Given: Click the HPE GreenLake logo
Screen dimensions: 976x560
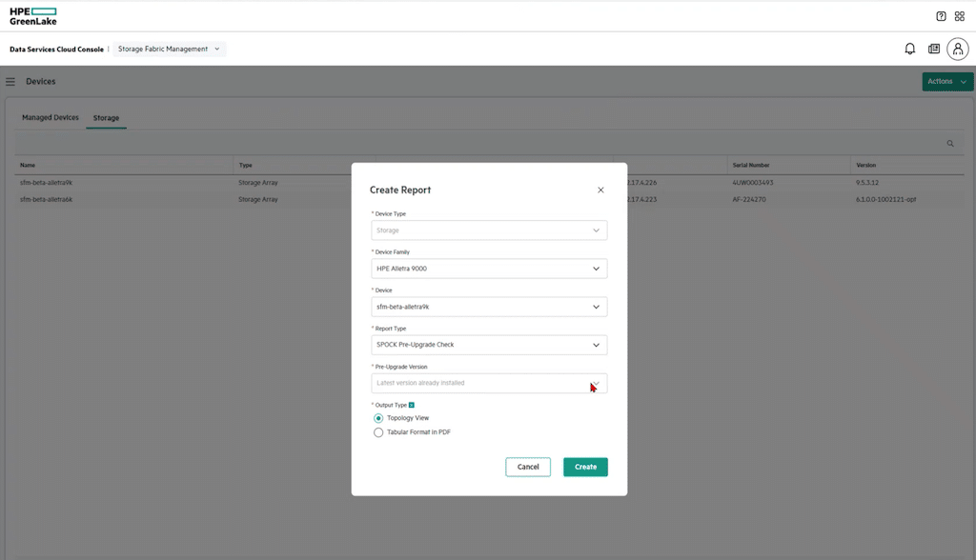Looking at the screenshot, I should point(33,16).
